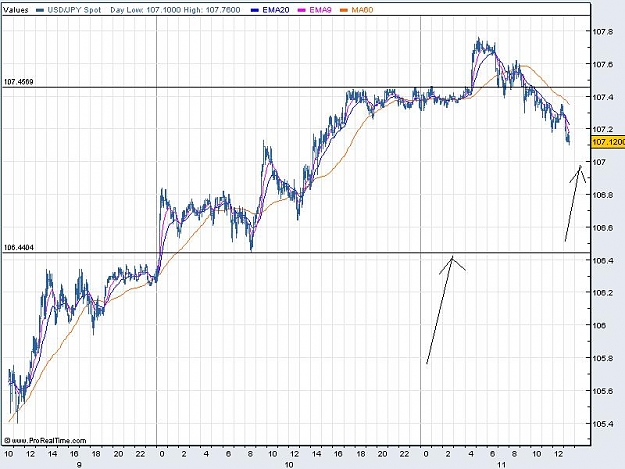This screenshot has width=625, height=469.
Task: Click the 106.6 price axis label
Action: [603, 228]
